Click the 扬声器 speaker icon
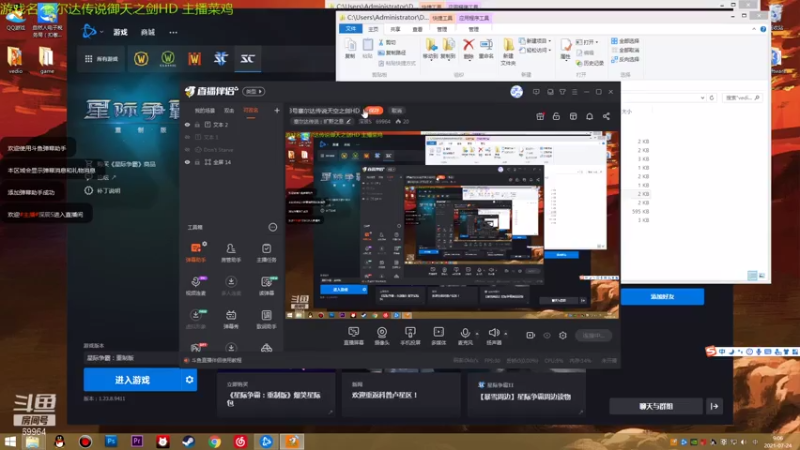 (x=493, y=333)
